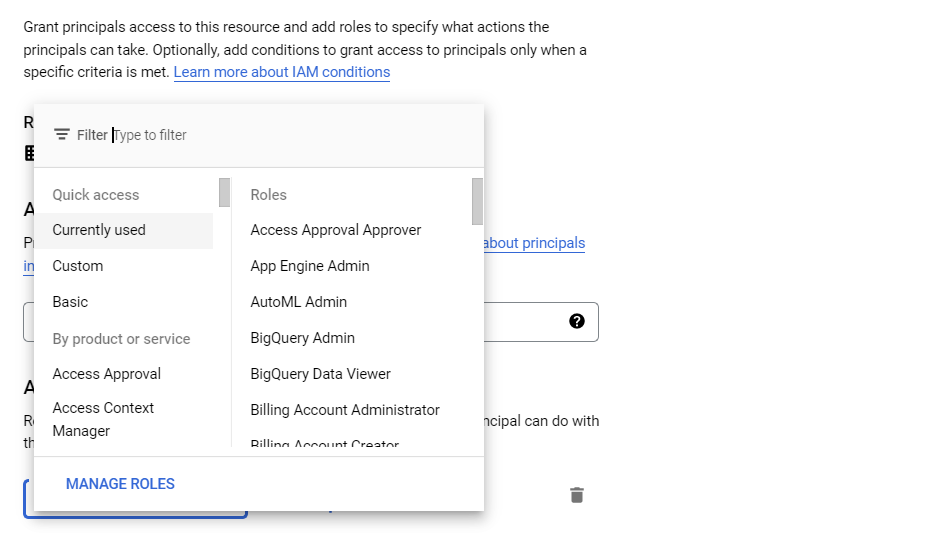Choose the AutoML Admin role
The image size is (933, 547).
(299, 302)
